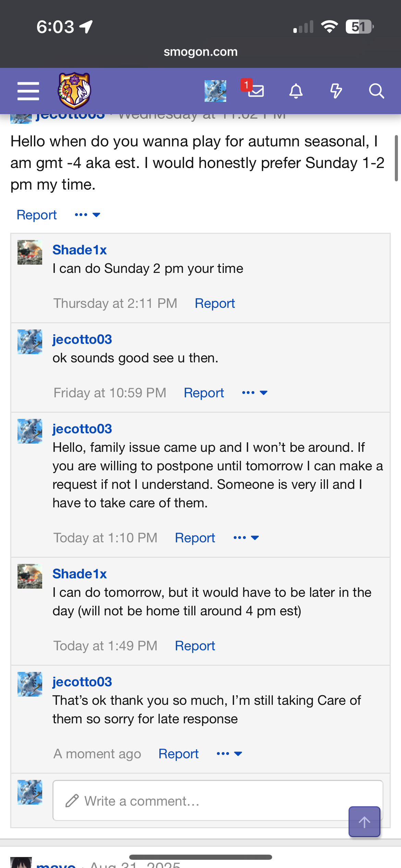This screenshot has width=401, height=868.
Task: Open the alerts bell notifications
Action: pyautogui.click(x=296, y=91)
